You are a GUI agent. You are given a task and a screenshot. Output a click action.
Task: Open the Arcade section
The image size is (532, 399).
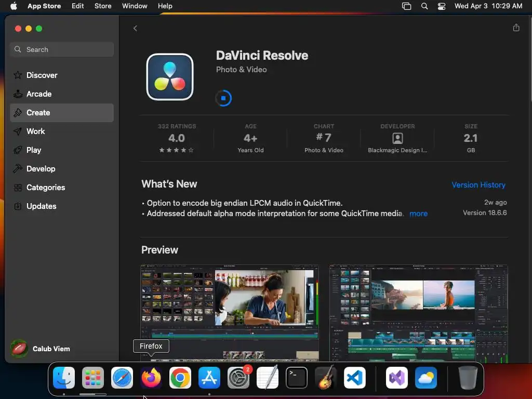[62, 94]
